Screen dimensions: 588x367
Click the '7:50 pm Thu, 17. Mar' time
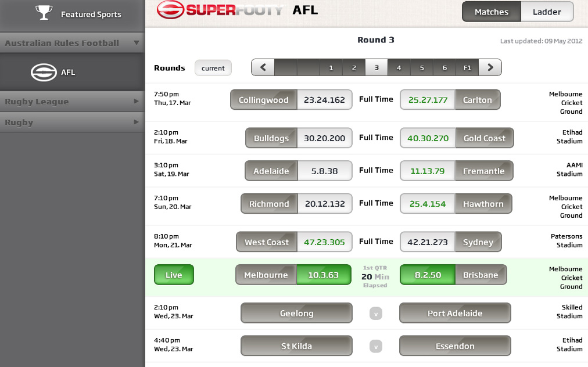(x=172, y=98)
